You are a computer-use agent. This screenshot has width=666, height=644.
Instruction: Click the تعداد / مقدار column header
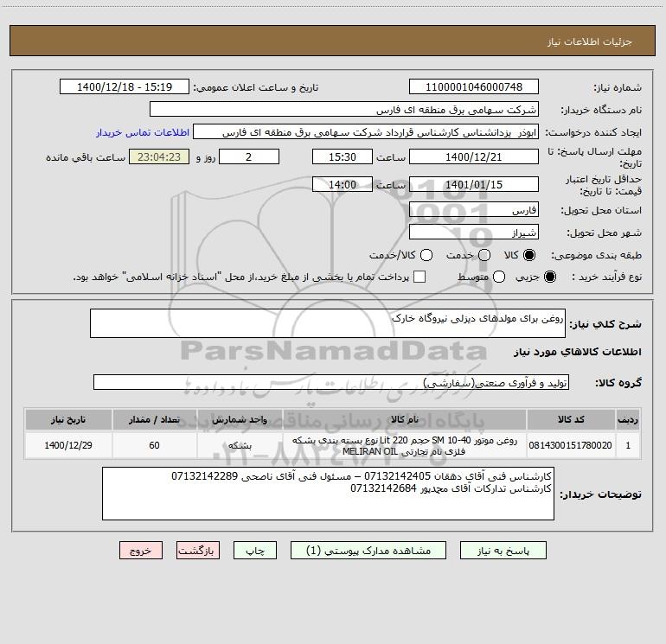(154, 419)
